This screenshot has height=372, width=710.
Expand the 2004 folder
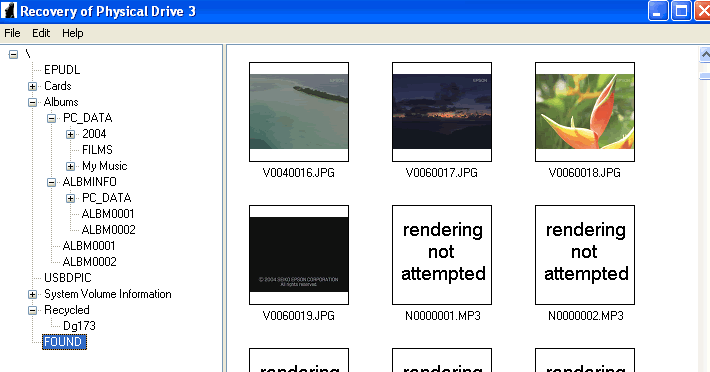(x=71, y=134)
